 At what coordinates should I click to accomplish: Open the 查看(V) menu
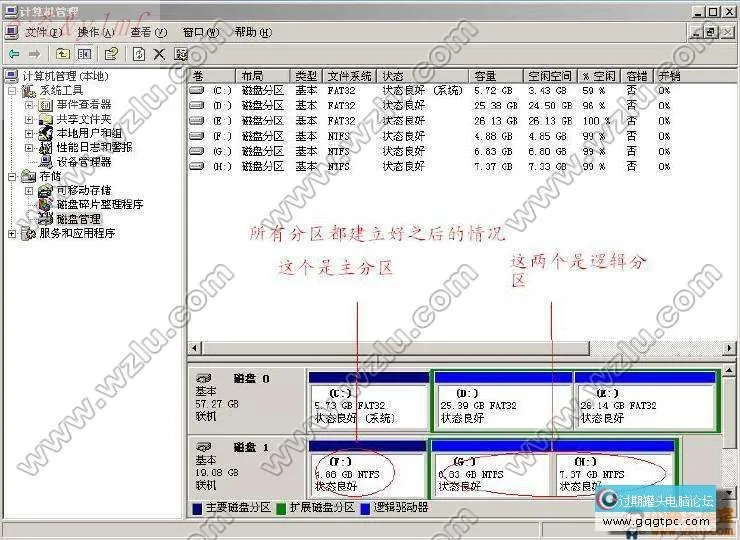click(x=148, y=32)
